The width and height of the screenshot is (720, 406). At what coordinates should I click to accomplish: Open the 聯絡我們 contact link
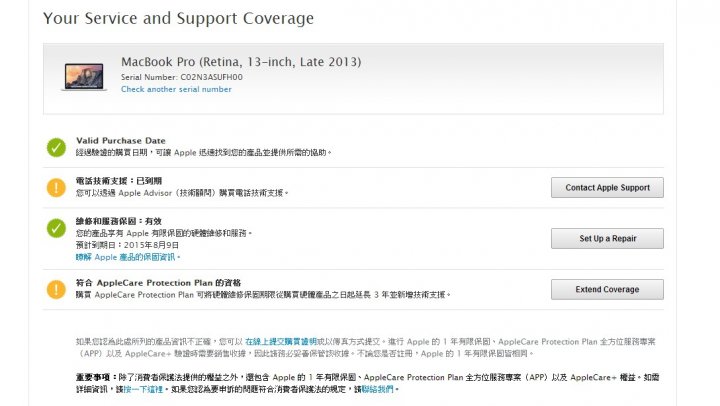pyautogui.click(x=377, y=389)
